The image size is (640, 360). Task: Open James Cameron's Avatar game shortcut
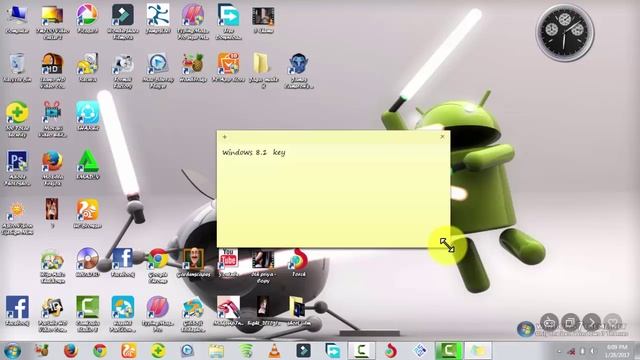click(298, 70)
